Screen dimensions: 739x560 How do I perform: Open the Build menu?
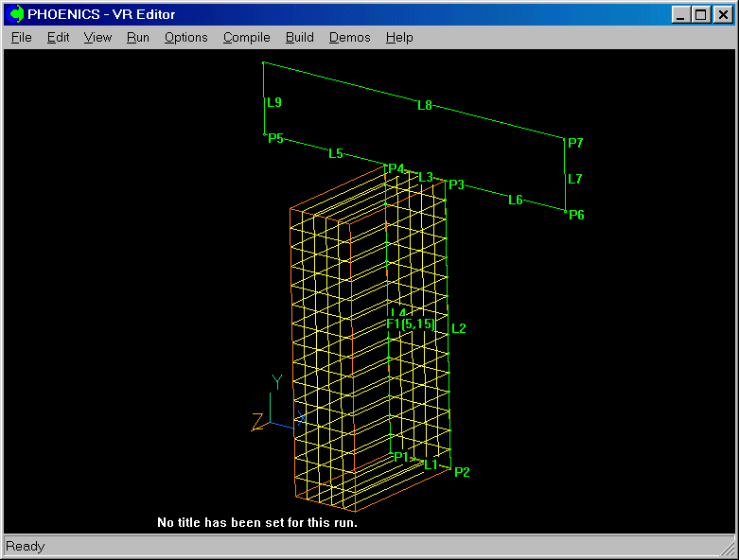coord(299,38)
